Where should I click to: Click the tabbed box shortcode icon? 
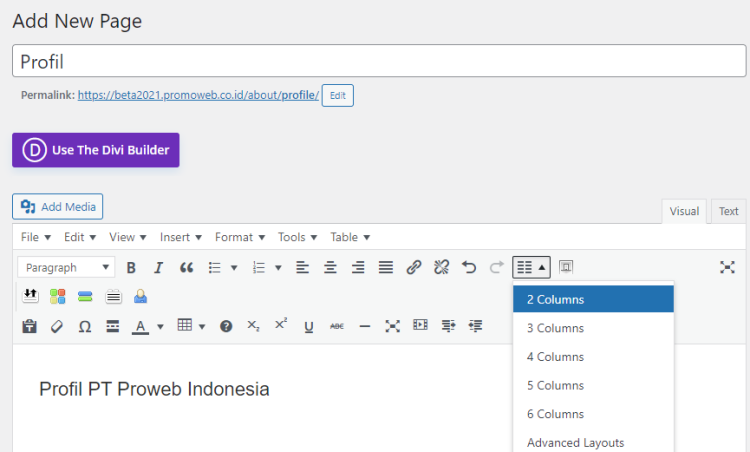(113, 297)
